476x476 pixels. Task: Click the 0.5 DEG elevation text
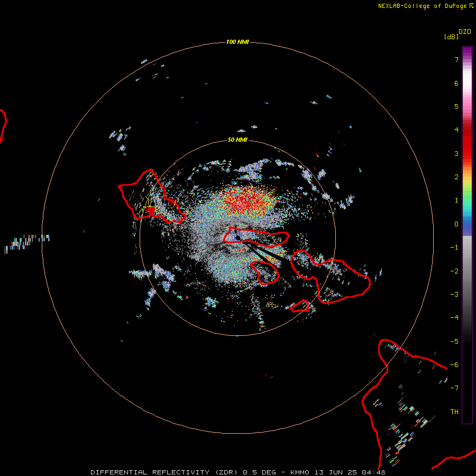pos(259,472)
